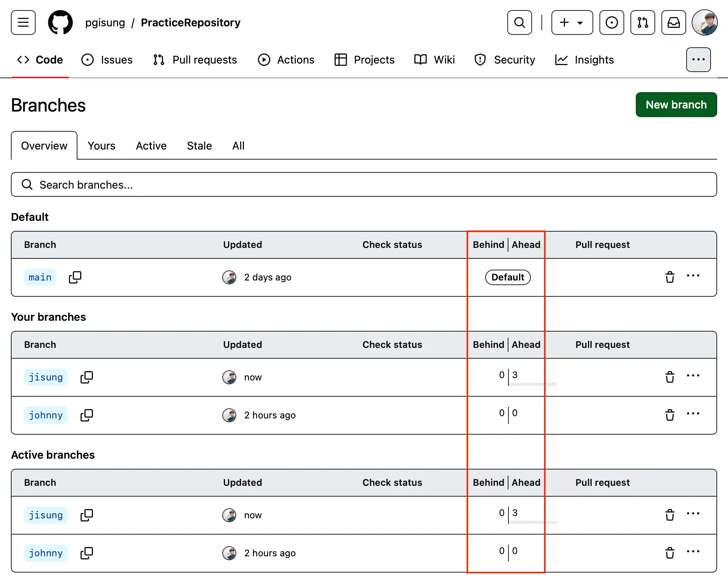
Task: Open jisung branch under Your branches
Action: point(46,377)
